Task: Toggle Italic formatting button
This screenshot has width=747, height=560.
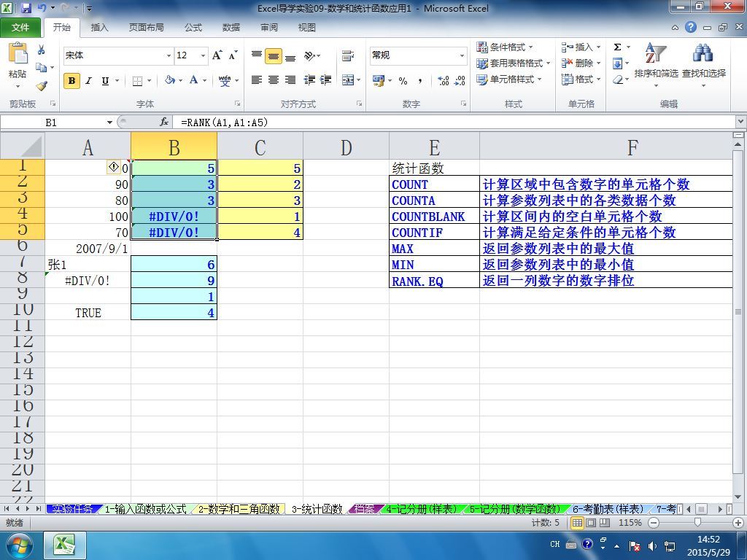Action: coord(88,80)
